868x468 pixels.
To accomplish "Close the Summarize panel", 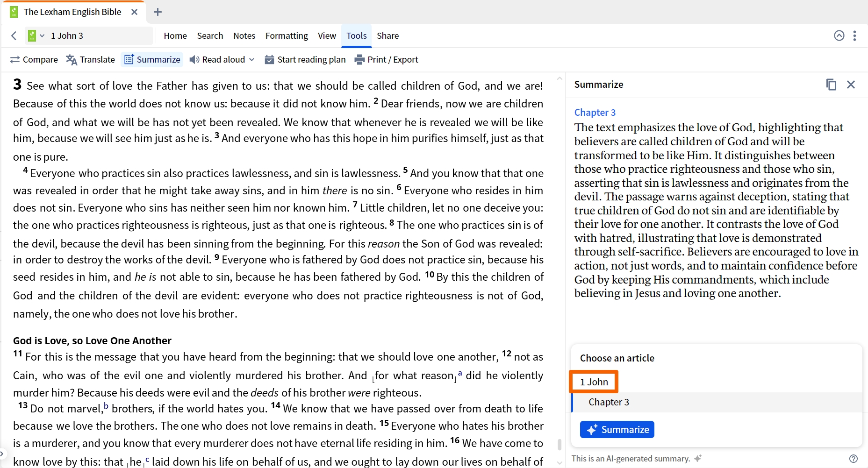I will click(851, 85).
